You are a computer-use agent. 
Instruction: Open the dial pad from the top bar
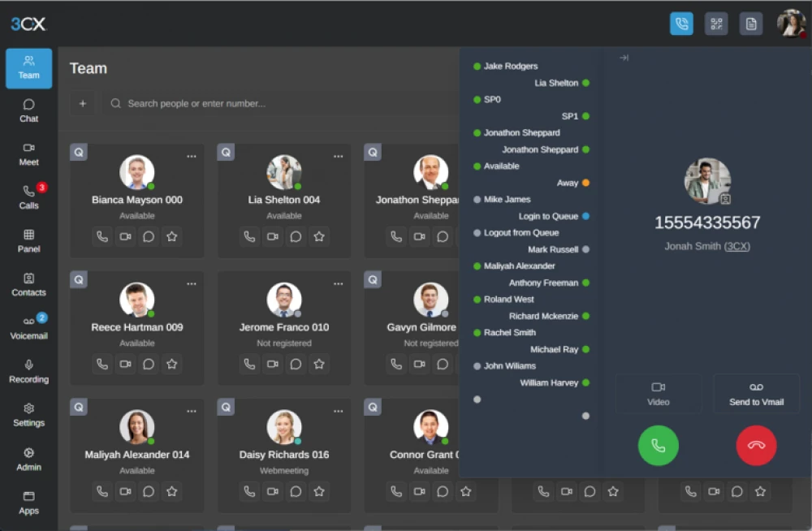click(681, 23)
